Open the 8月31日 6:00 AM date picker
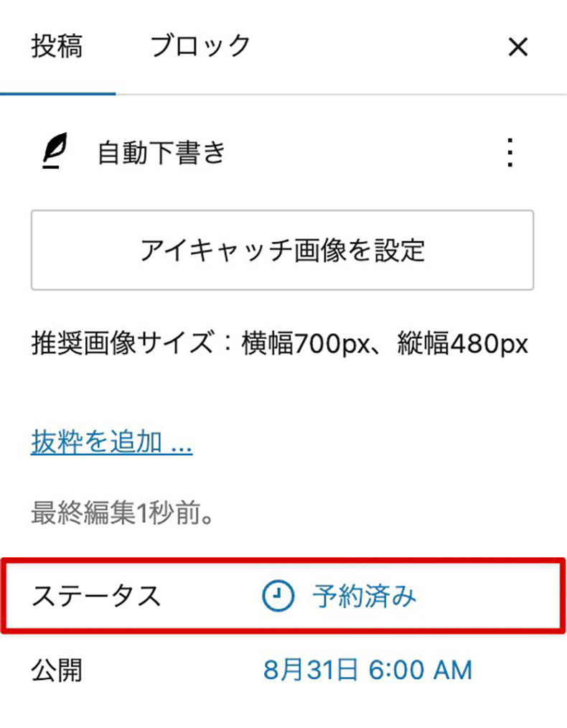The height and width of the screenshot is (728, 567). 367,670
